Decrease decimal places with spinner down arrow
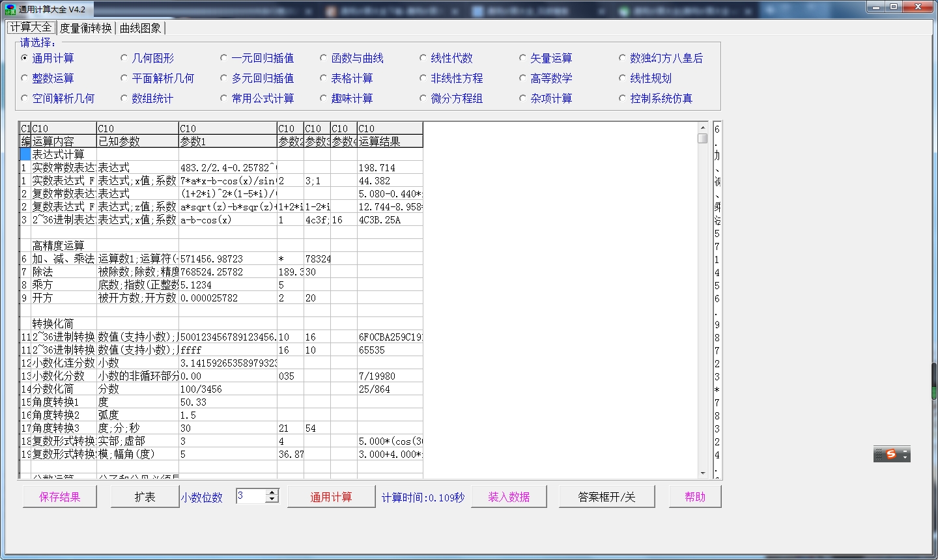Viewport: 938px width, 560px height. pos(272,500)
